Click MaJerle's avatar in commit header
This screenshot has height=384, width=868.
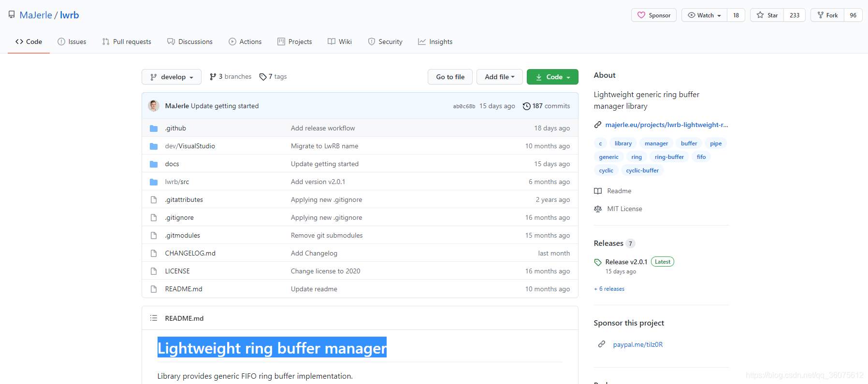[154, 106]
